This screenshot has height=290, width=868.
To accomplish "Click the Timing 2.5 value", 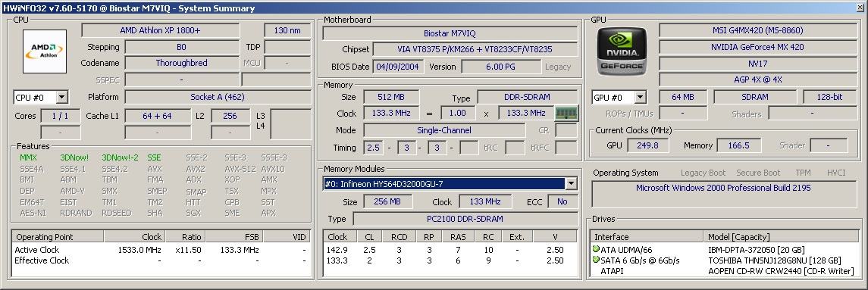I will pos(373,148).
